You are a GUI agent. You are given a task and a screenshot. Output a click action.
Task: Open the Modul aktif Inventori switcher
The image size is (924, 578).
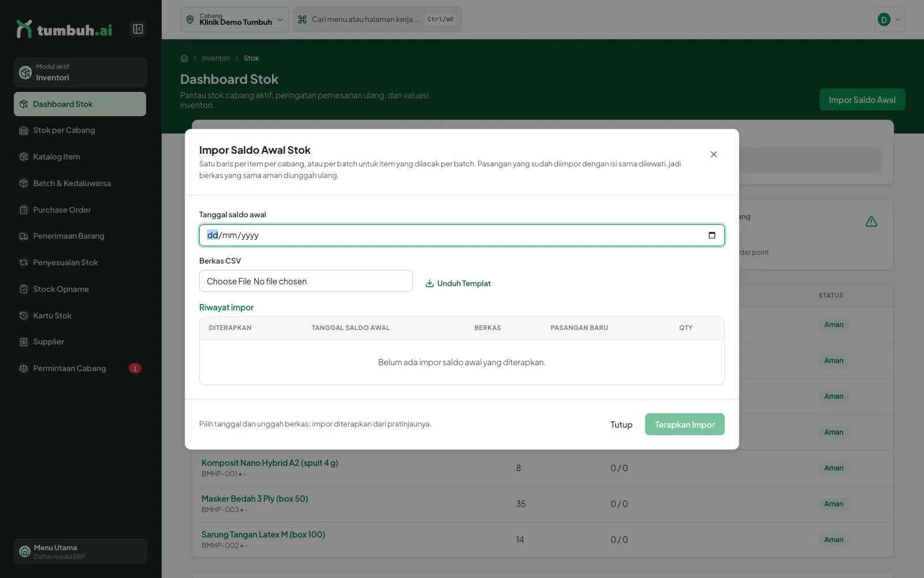click(x=80, y=72)
